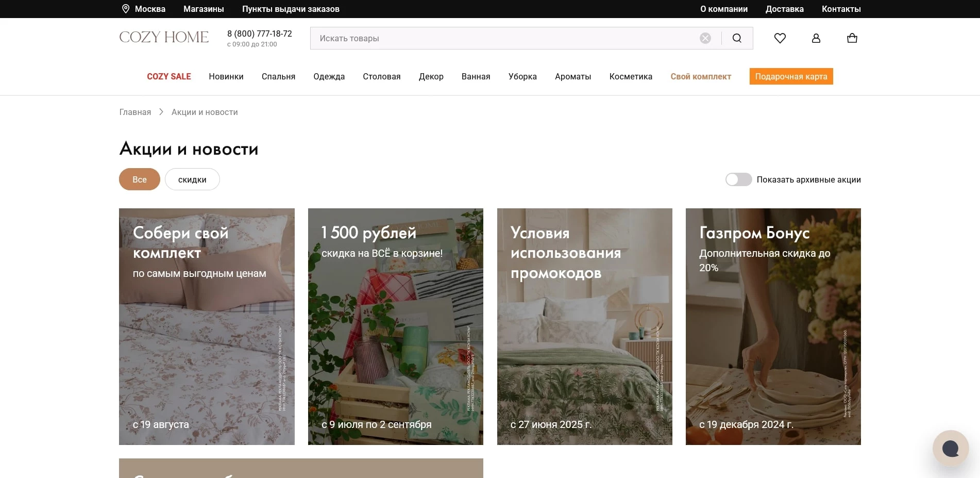Open the Декор category menu

(x=431, y=76)
